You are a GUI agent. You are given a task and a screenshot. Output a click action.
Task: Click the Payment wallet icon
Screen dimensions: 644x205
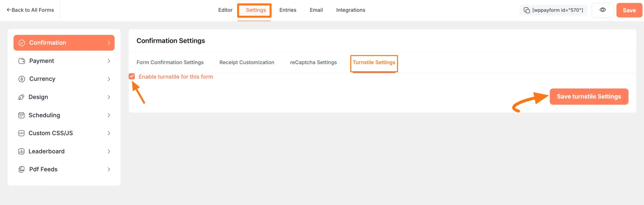[22, 61]
